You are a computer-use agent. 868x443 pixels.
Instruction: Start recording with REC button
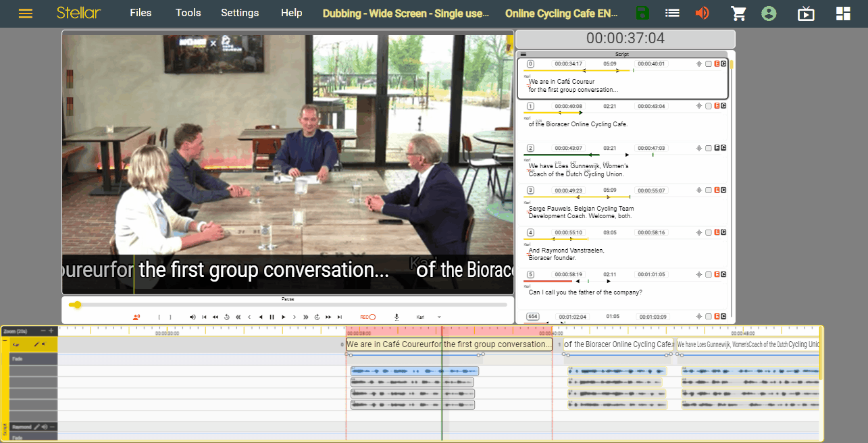367,317
